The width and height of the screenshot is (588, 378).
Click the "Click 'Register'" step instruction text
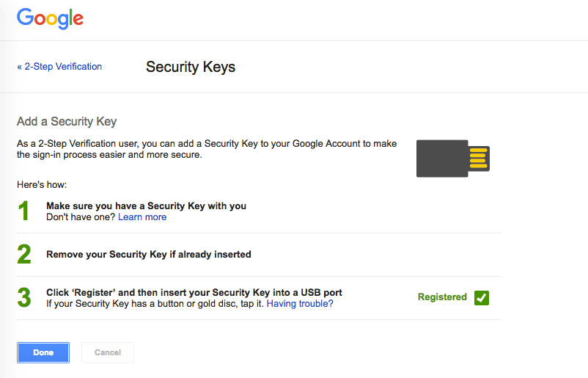pyautogui.click(x=194, y=292)
